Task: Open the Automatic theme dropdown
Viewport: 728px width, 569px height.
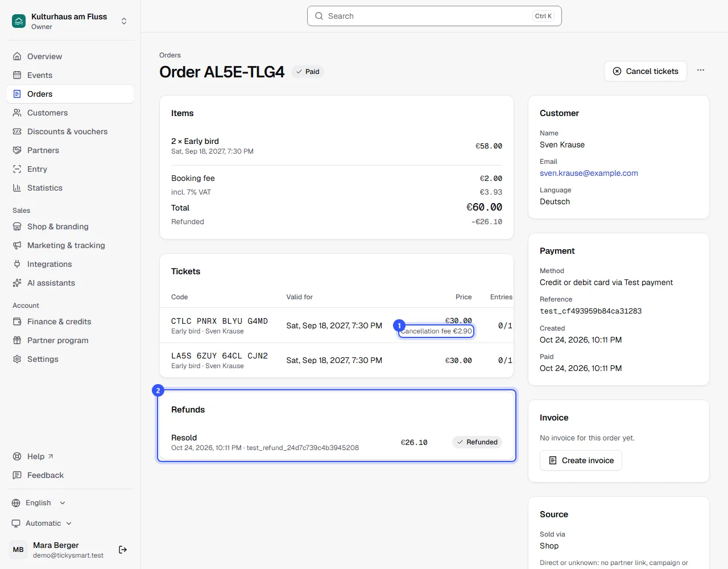Action: [x=42, y=523]
